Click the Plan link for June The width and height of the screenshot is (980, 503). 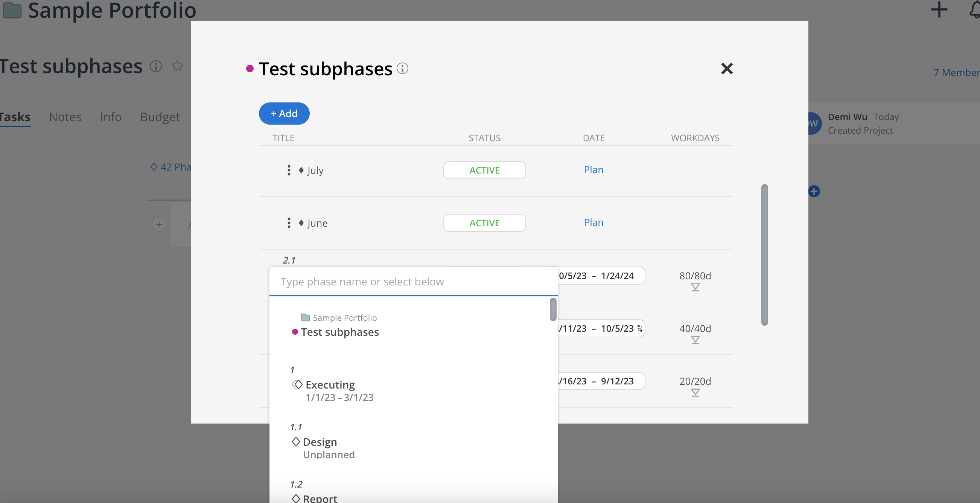point(593,223)
